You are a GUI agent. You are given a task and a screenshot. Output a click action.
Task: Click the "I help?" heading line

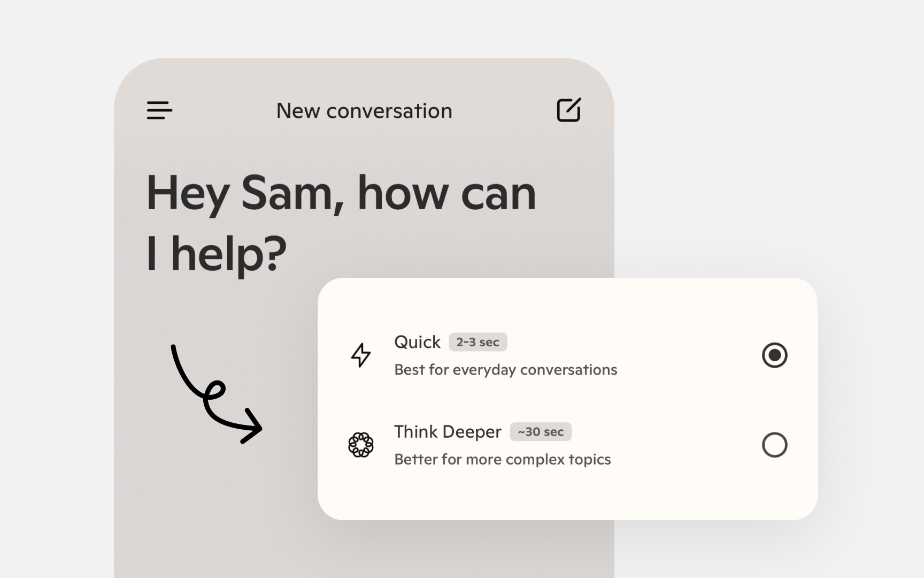[x=216, y=254]
